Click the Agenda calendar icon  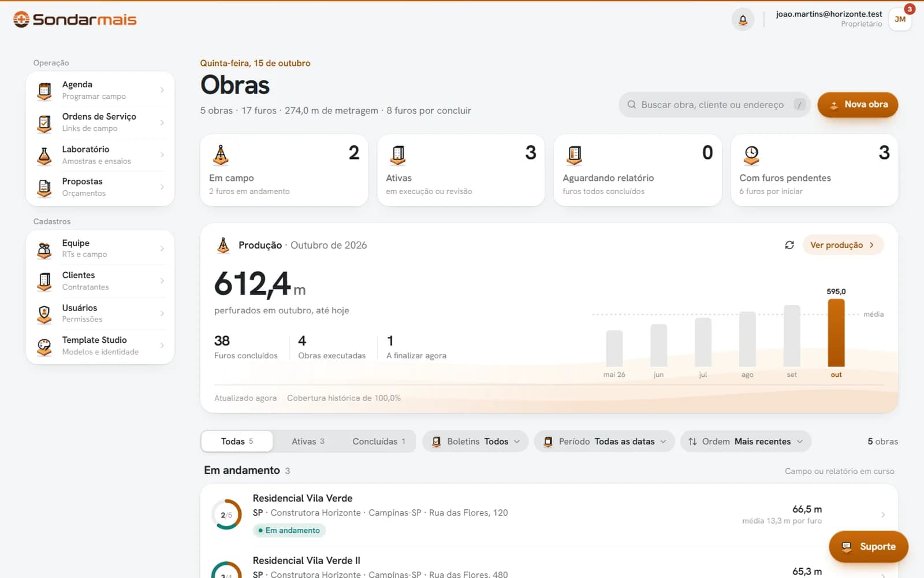click(44, 90)
